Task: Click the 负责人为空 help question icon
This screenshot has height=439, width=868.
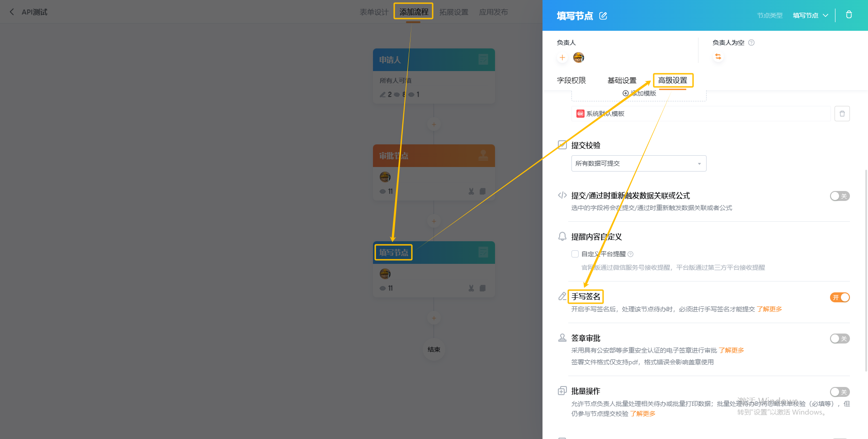Action: pos(751,43)
